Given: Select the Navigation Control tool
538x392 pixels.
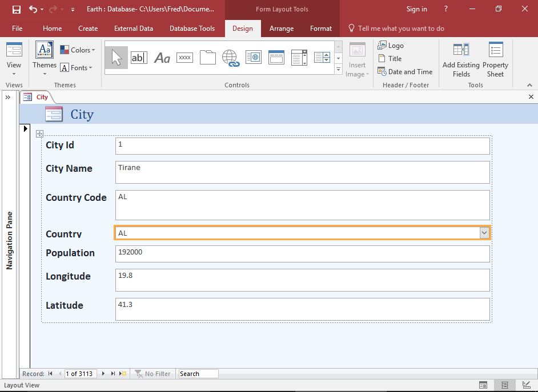Looking at the screenshot, I should (x=276, y=57).
